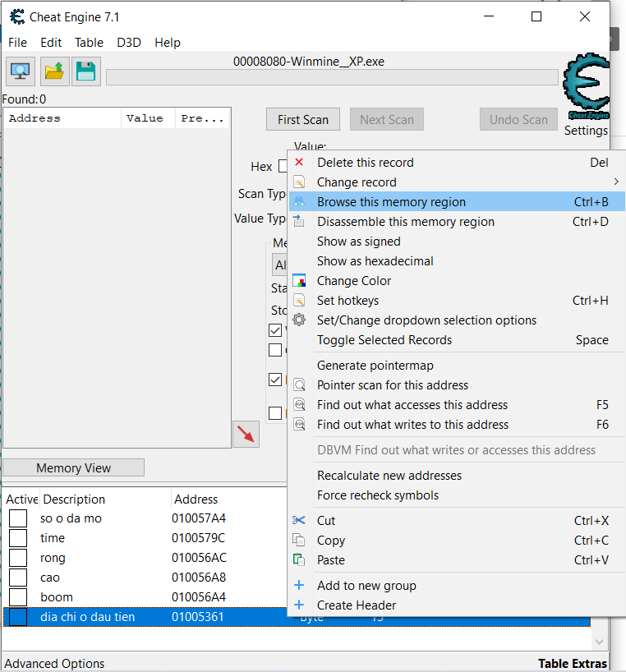This screenshot has height=672, width=626.
Task: Click the scan progress bar
Action: pos(332,77)
